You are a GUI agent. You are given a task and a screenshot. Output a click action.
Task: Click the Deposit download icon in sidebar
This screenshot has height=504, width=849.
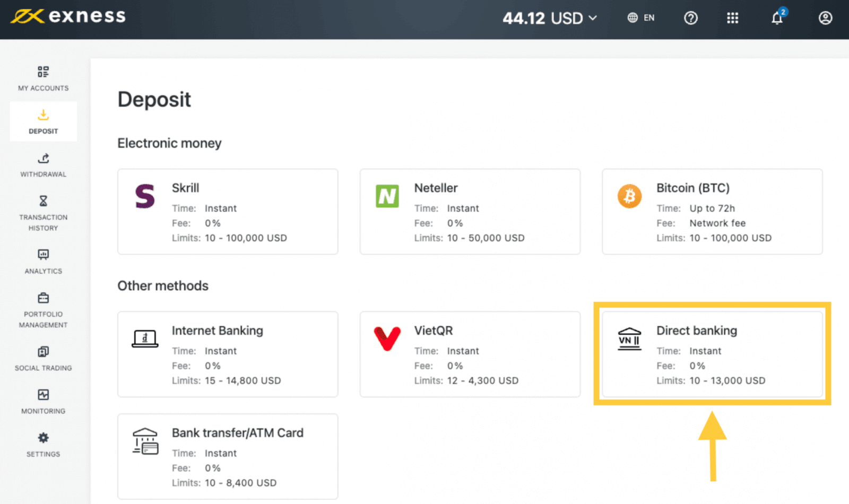pos(43,115)
